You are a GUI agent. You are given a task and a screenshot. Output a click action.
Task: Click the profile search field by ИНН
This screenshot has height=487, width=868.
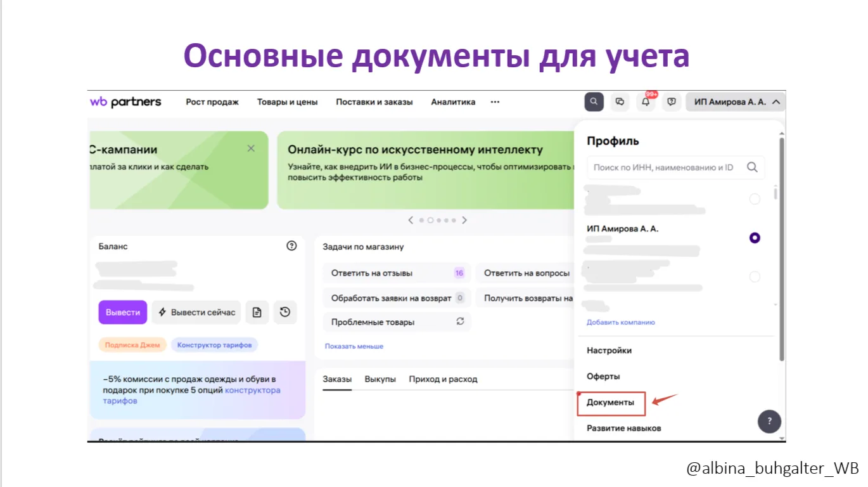pos(676,167)
